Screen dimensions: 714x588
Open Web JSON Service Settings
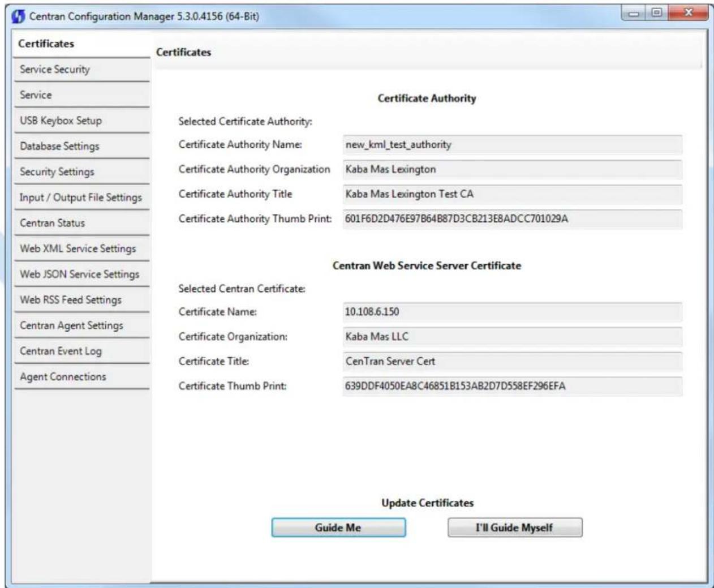82,274
